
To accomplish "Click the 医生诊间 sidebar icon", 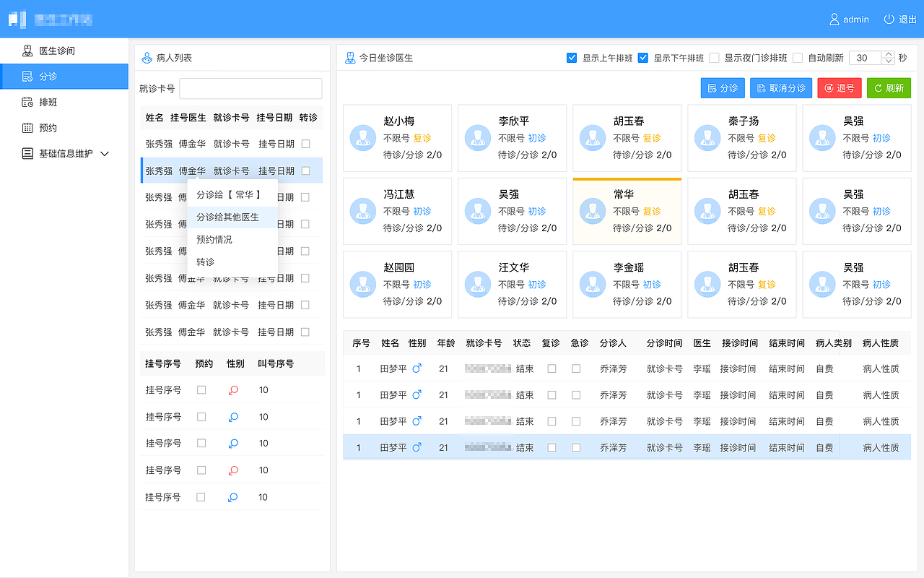I will pyautogui.click(x=27, y=51).
